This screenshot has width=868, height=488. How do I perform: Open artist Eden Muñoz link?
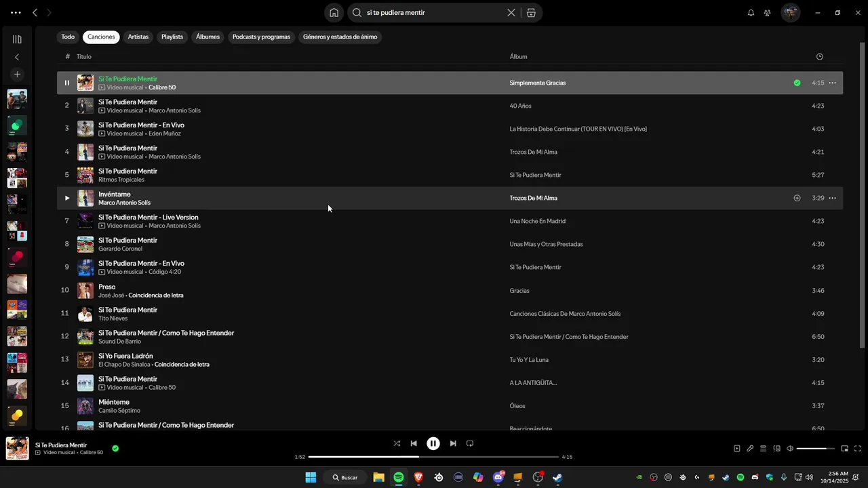click(x=166, y=134)
